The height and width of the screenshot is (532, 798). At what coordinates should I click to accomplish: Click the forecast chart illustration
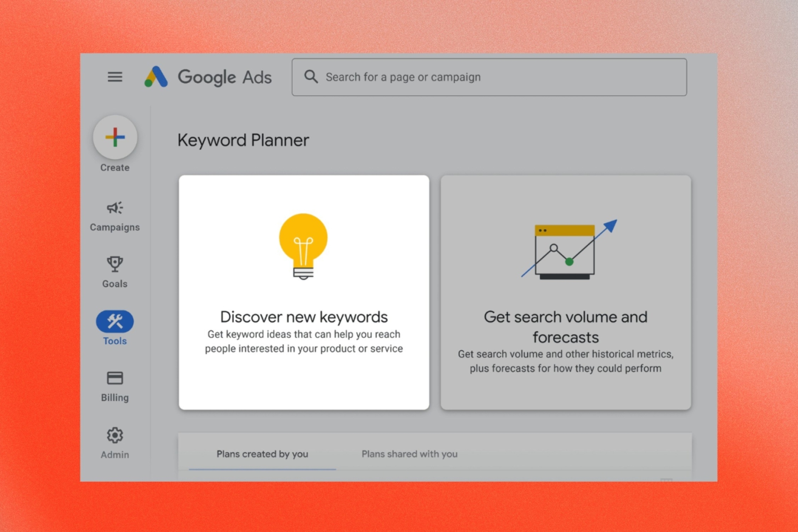[x=569, y=249]
